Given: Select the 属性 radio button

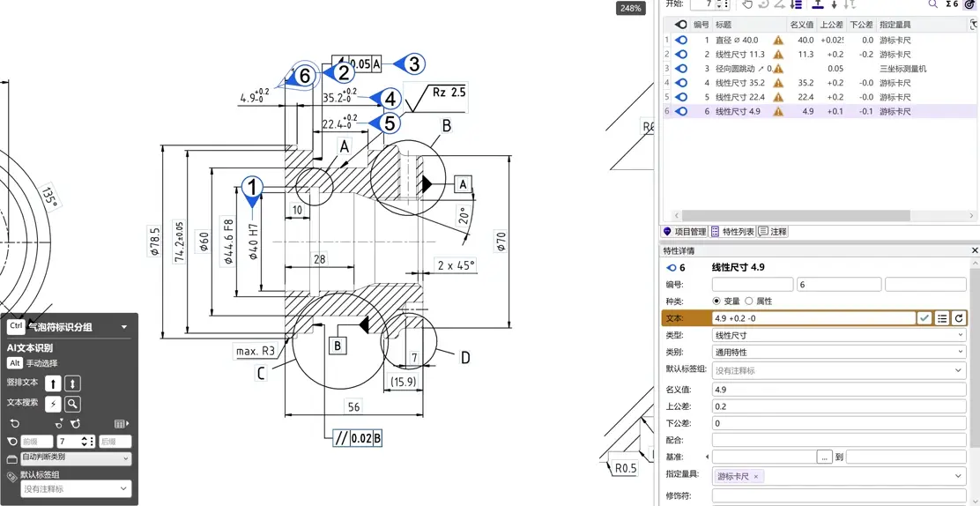Looking at the screenshot, I should 749,301.
